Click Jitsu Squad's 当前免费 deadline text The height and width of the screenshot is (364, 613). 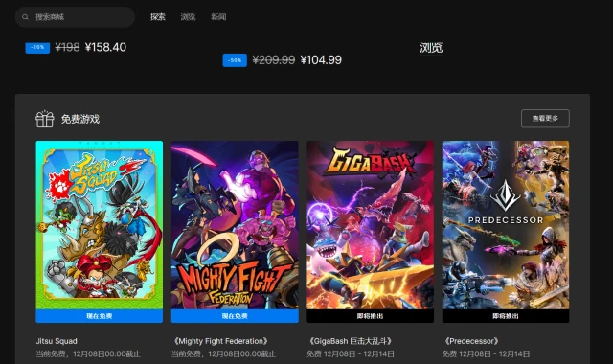coord(88,353)
